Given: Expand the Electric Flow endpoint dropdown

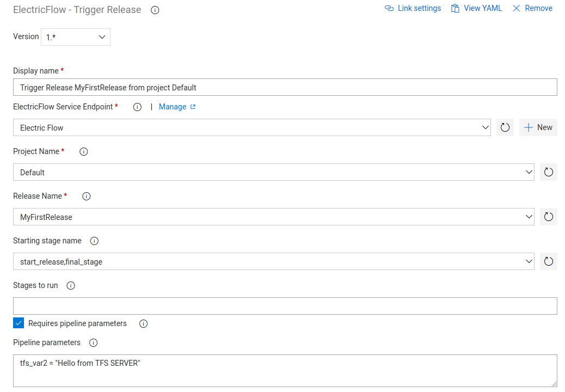Looking at the screenshot, I should coord(252,127).
